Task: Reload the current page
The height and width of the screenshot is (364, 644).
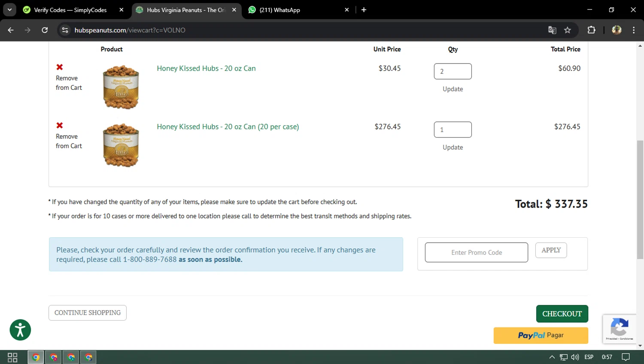Action: pos(45,30)
